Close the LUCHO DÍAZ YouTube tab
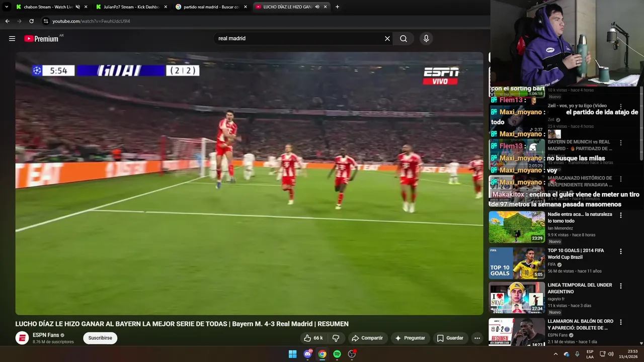 pos(326,7)
